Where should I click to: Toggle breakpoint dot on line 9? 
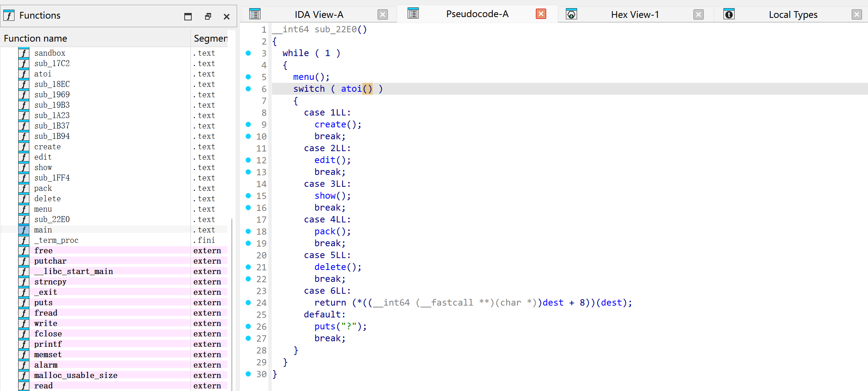[x=248, y=124]
